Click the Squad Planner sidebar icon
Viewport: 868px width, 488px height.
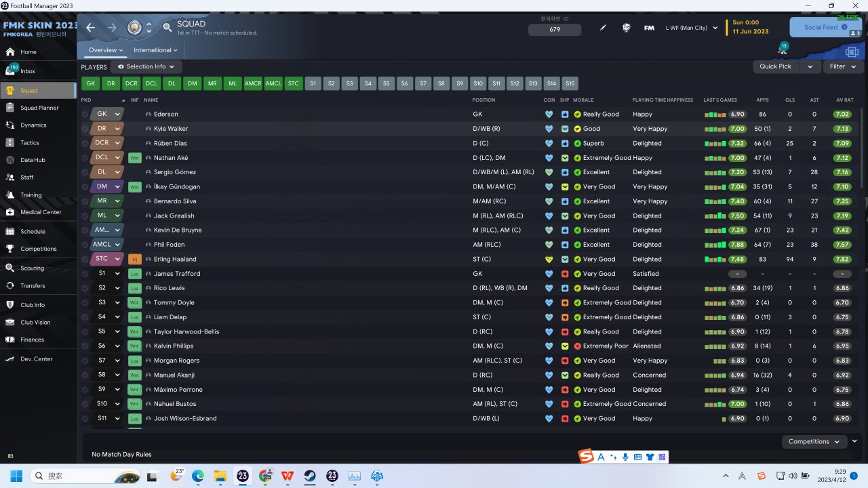10,108
